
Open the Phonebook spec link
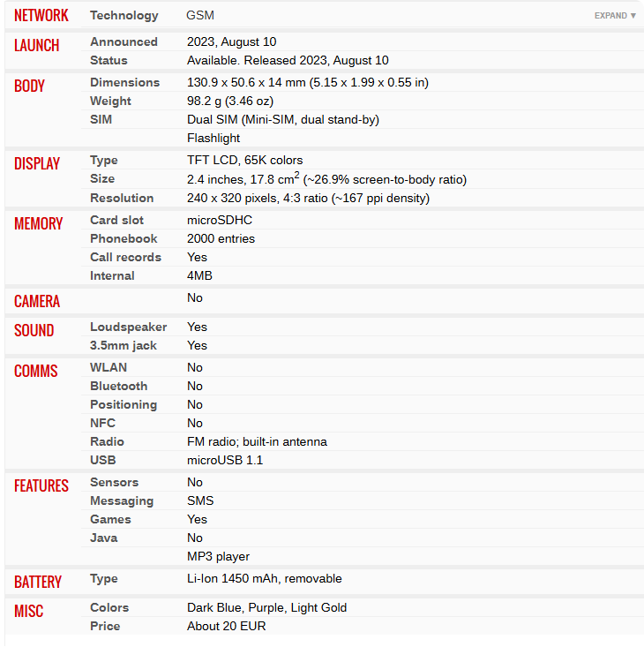[124, 238]
